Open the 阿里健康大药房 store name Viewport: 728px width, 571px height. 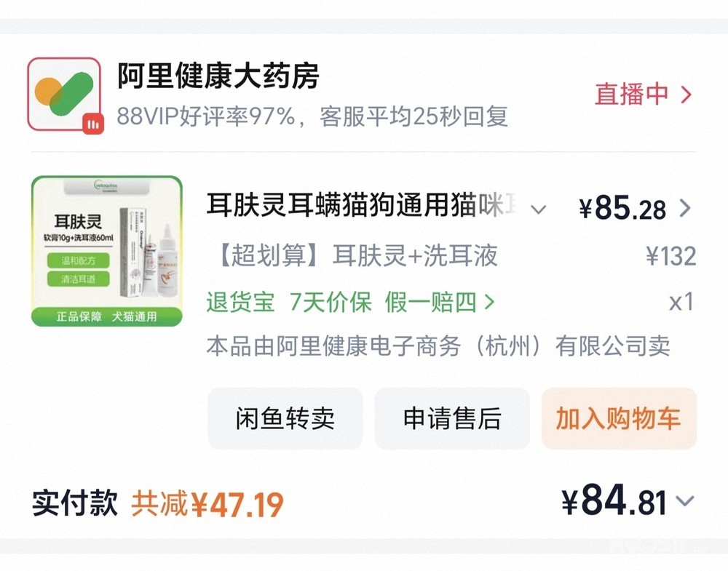coord(218,76)
